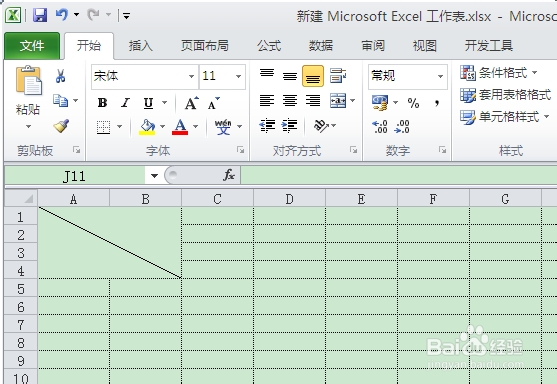Switch to the 公式 tab
This screenshot has height=384, width=557.
coord(269,45)
